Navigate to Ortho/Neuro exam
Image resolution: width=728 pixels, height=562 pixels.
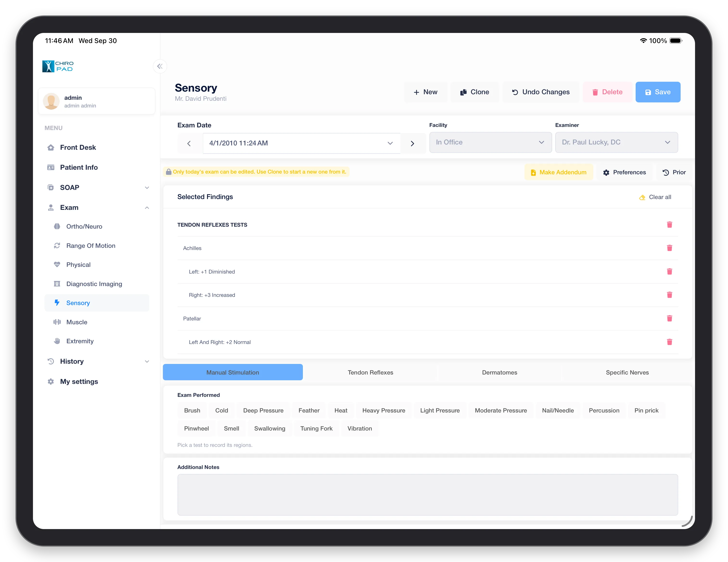(x=97, y=226)
